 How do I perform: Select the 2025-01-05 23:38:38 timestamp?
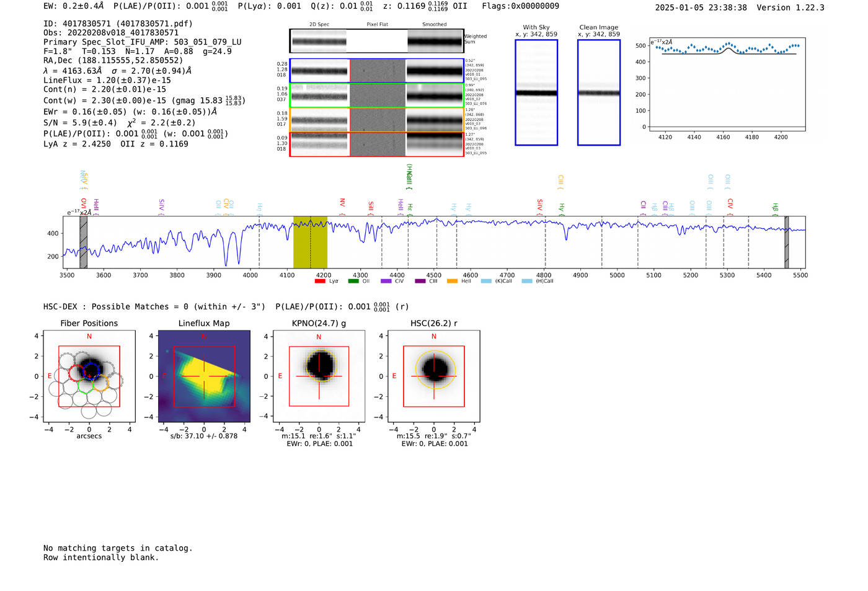(701, 7)
